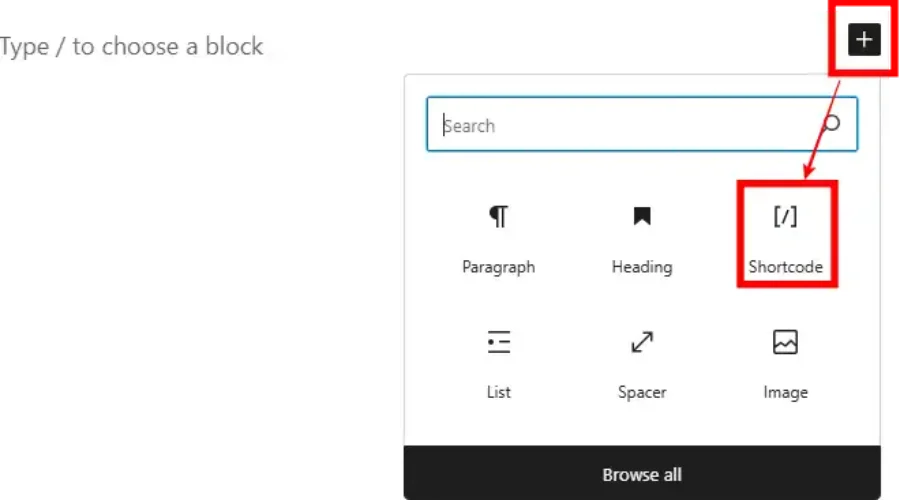Viewport: 900px width, 500px height.
Task: Open the Browse all blocks button
Action: pyautogui.click(x=642, y=473)
